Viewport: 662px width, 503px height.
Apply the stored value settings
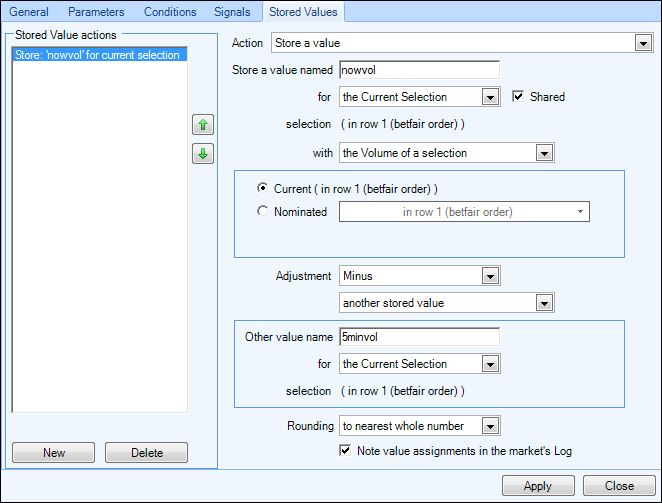[x=538, y=486]
